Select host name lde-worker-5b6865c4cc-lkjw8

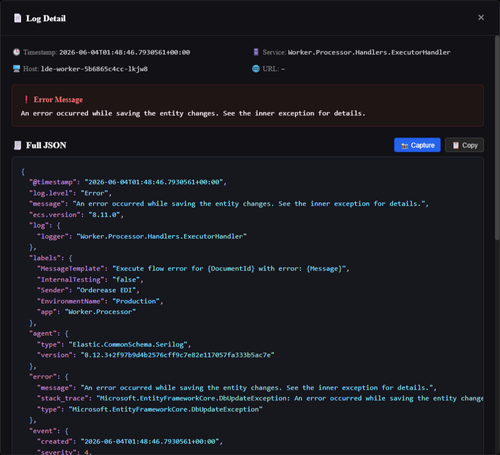(x=94, y=69)
